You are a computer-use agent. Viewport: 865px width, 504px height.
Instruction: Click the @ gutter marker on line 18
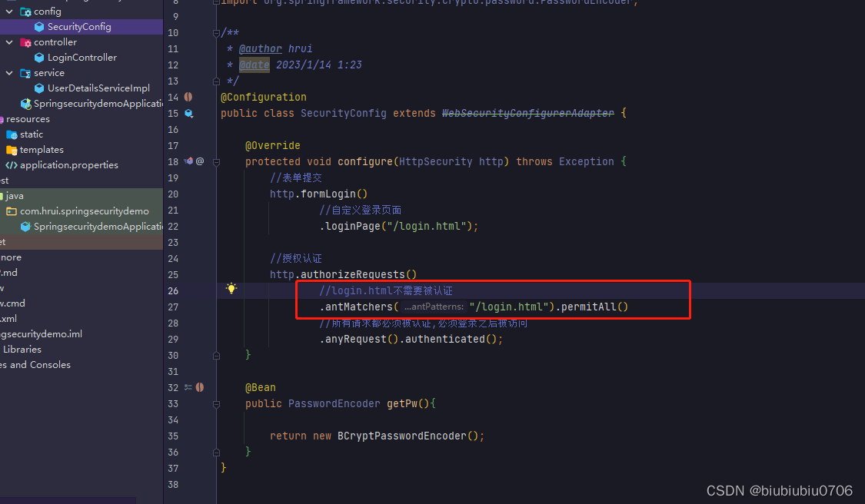click(200, 161)
